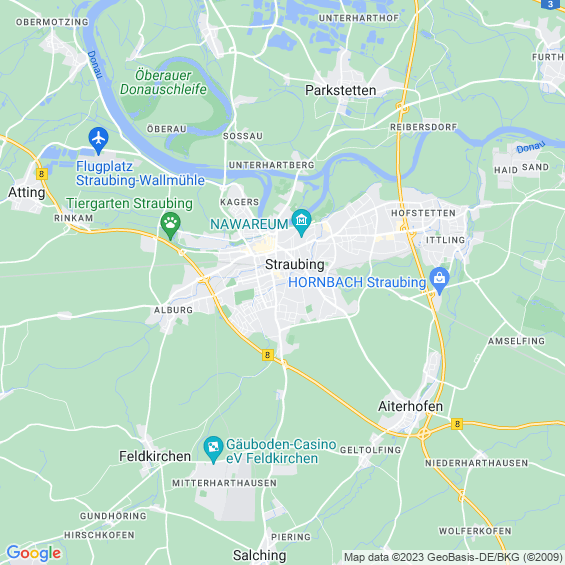This screenshot has width=565, height=565.
Task: Select the Flugplatz Straubing-Wallmühle text label
Action: [x=140, y=174]
